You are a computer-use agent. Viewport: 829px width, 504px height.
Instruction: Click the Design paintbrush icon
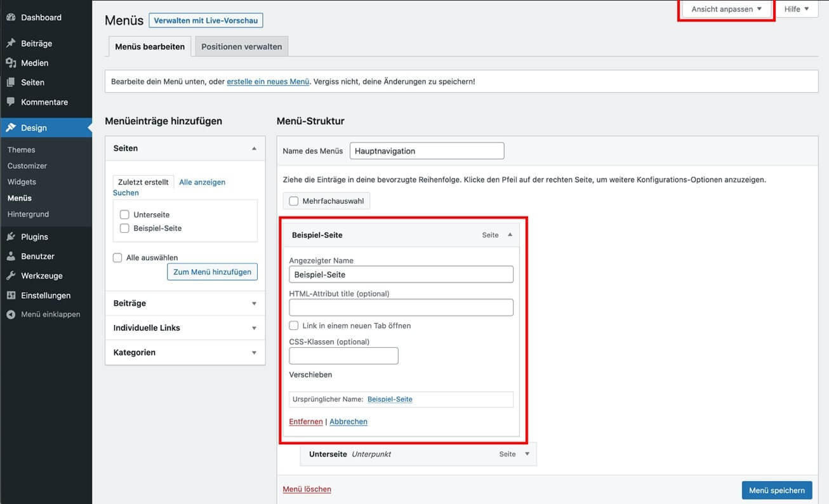(11, 128)
